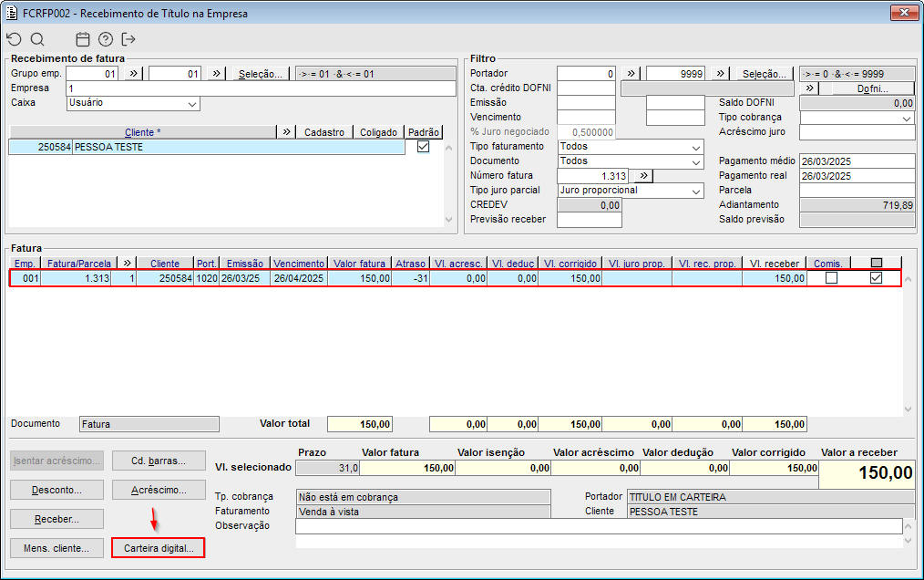Click client list scrollbar up arrow

449,148
